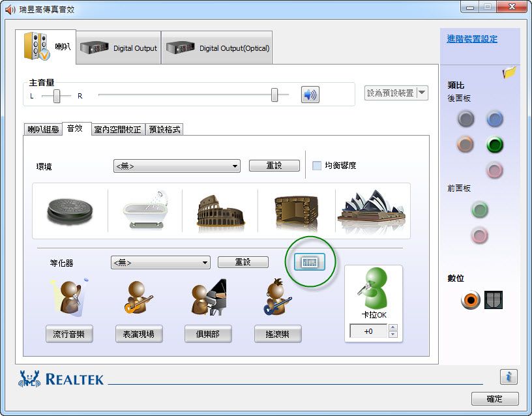Click the main volume slider handle
The height and width of the screenshot is (416, 532).
[x=274, y=95]
